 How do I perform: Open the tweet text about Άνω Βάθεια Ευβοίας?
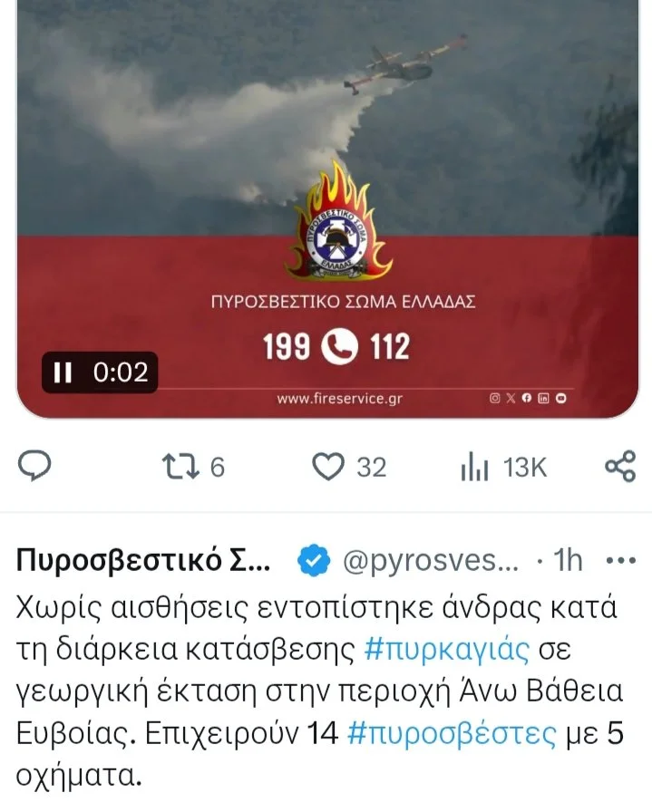point(319,691)
